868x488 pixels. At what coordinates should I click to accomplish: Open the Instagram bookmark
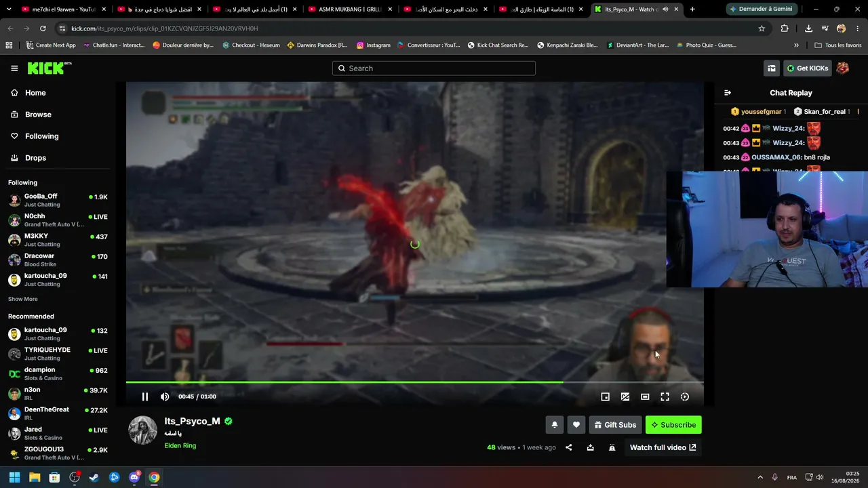coord(374,45)
